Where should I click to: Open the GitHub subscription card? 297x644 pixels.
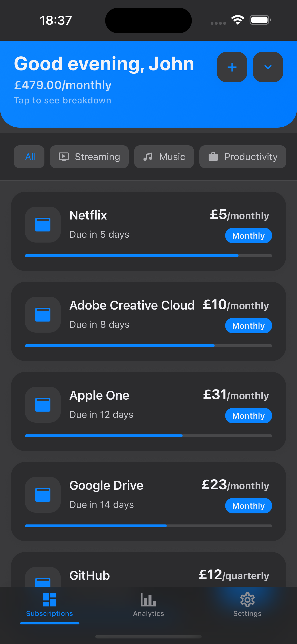tap(148, 575)
